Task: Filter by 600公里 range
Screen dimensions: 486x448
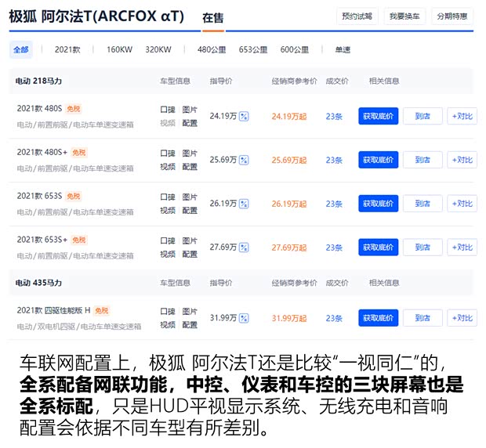Action: point(295,49)
